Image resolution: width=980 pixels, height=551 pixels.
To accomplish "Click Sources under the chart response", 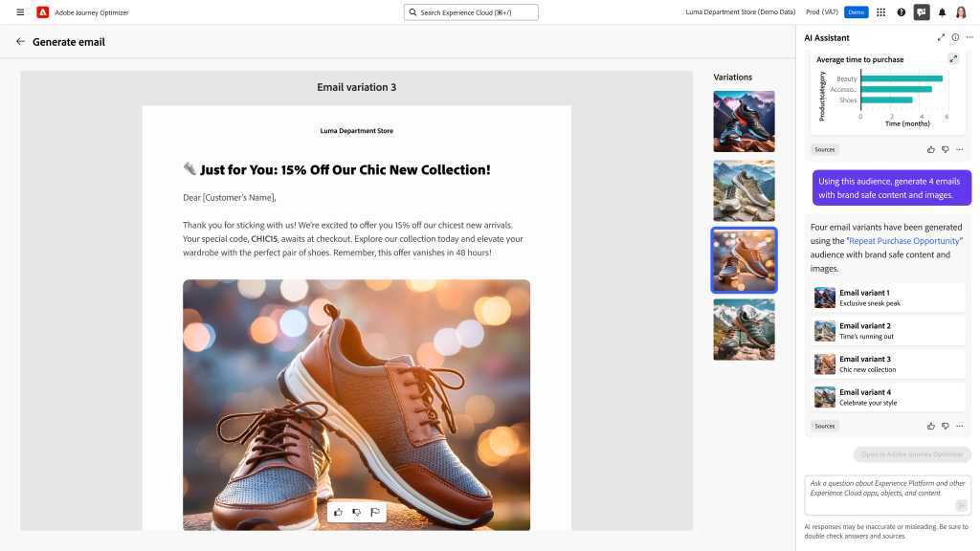I will 824,149.
